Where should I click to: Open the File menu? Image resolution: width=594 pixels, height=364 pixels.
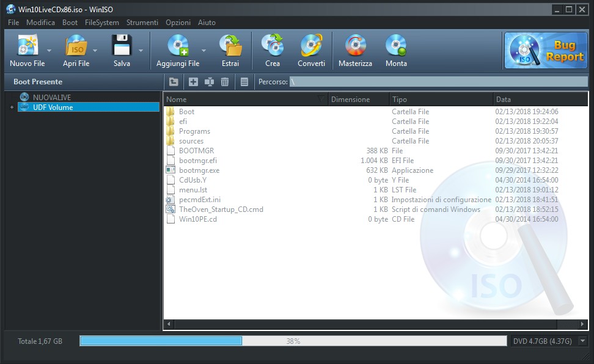(13, 23)
